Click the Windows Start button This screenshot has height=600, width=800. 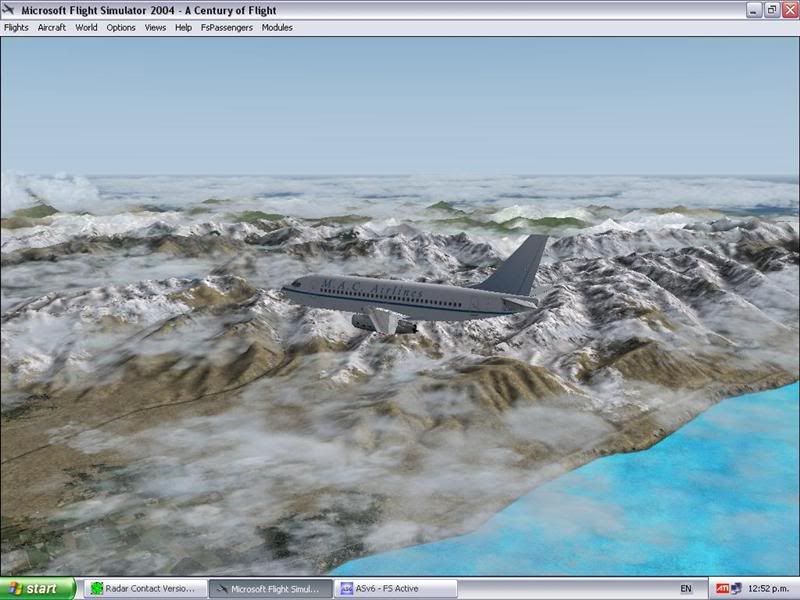(38, 589)
